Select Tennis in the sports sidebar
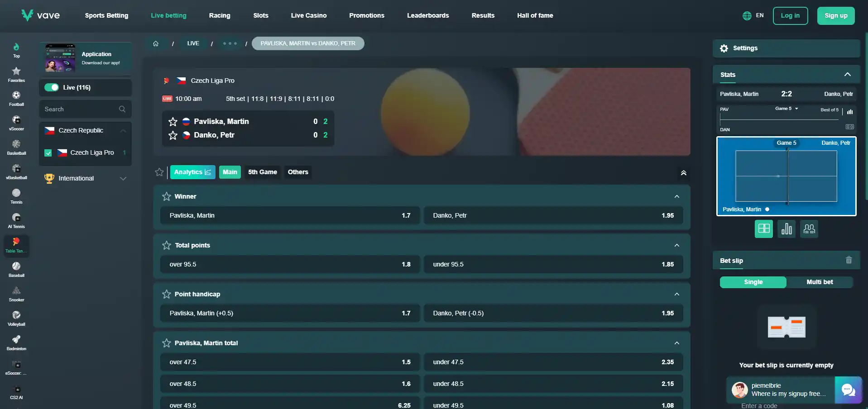Screen dimensions: 868x409 16,196
